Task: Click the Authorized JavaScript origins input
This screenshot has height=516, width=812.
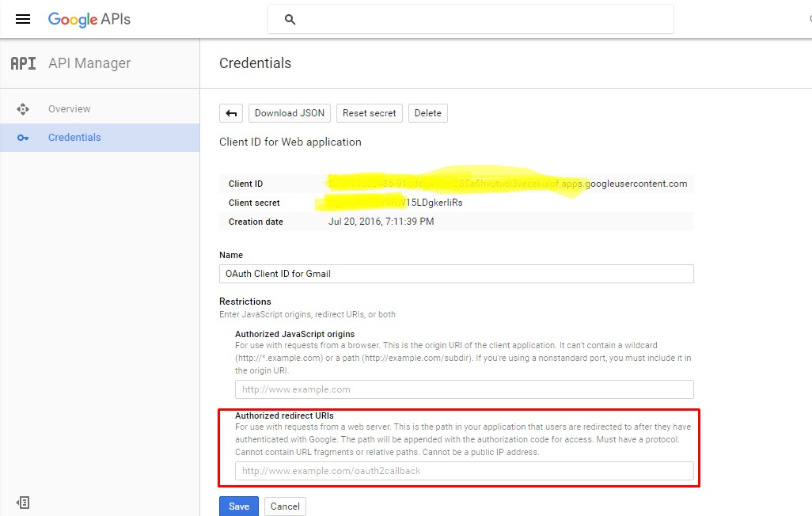Action: (464, 389)
